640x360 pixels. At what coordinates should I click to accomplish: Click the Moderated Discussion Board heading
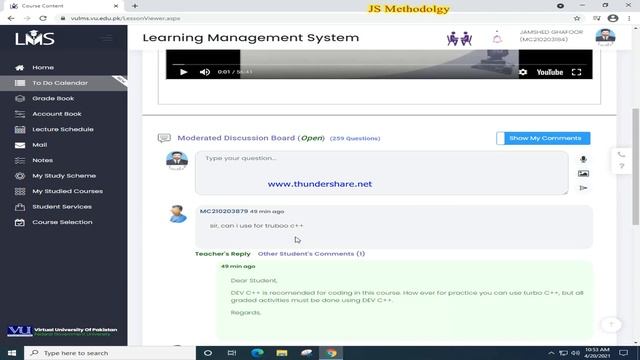[251, 138]
